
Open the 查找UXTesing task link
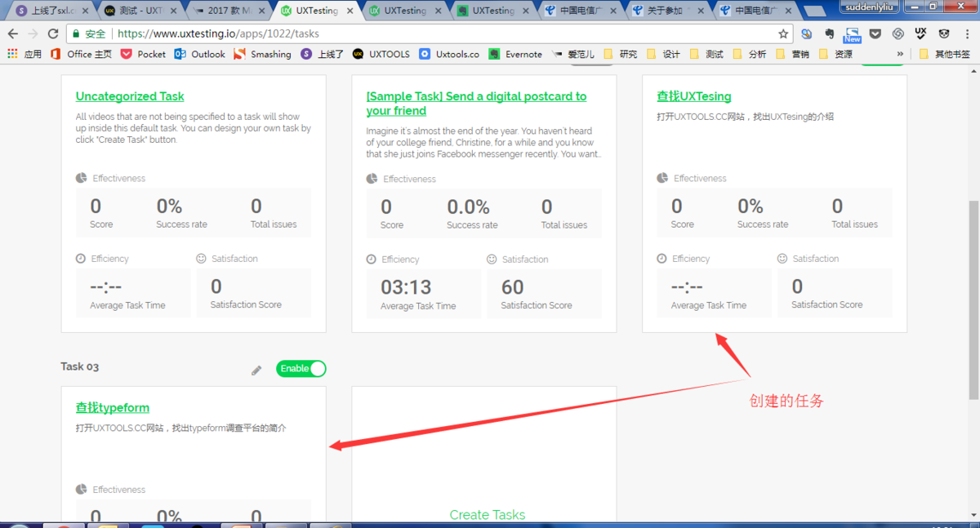click(x=694, y=96)
